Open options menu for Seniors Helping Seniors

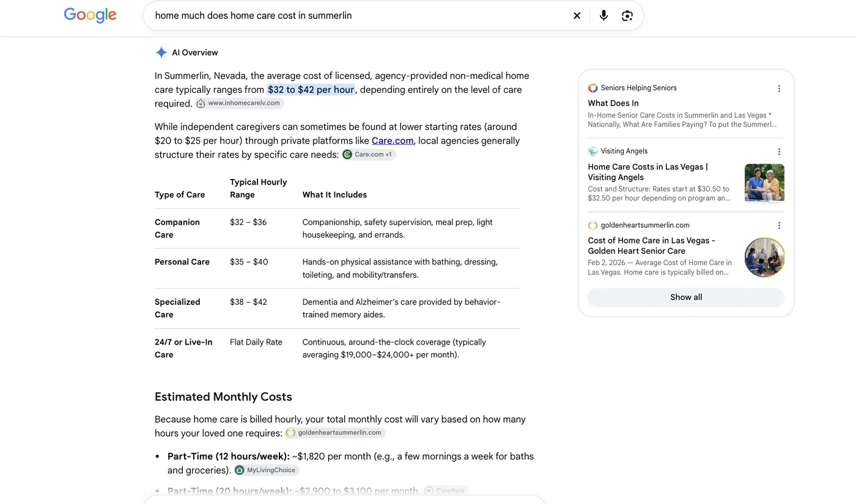[779, 89]
